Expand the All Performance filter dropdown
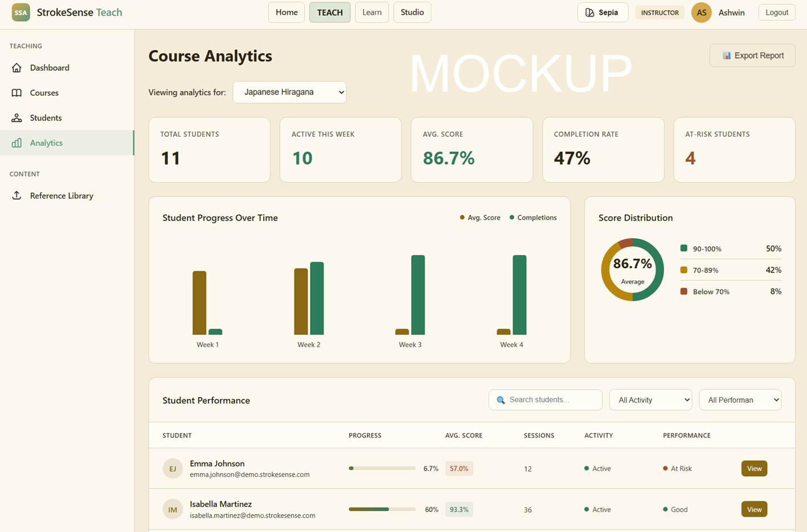 740,400
